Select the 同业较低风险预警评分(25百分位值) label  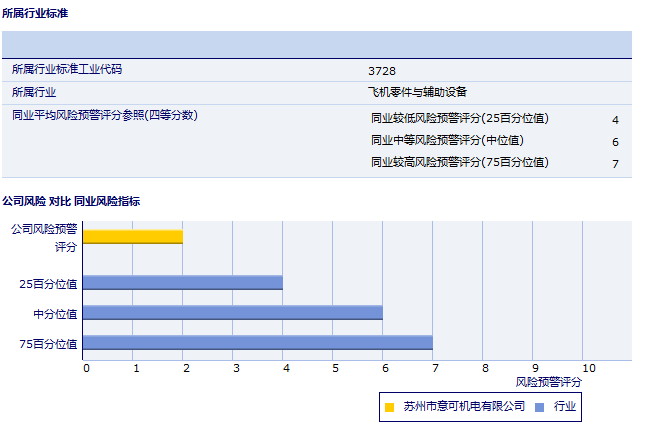[x=460, y=118]
